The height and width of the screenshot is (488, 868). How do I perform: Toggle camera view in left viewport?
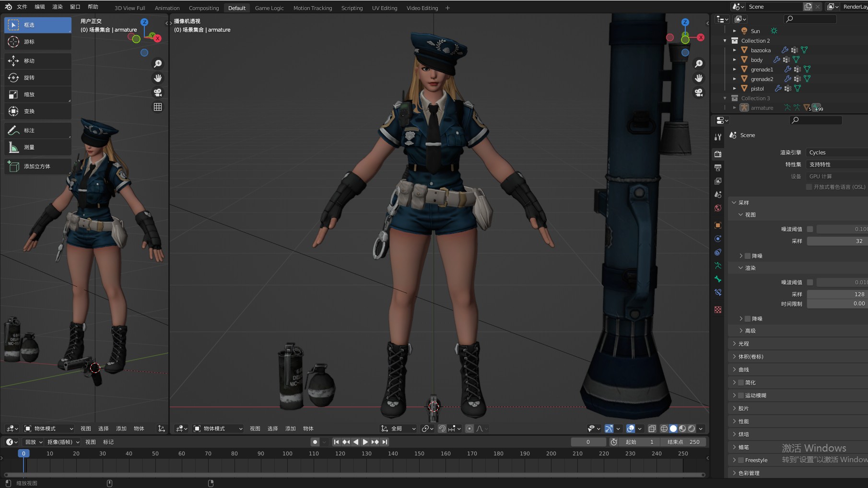coord(157,93)
